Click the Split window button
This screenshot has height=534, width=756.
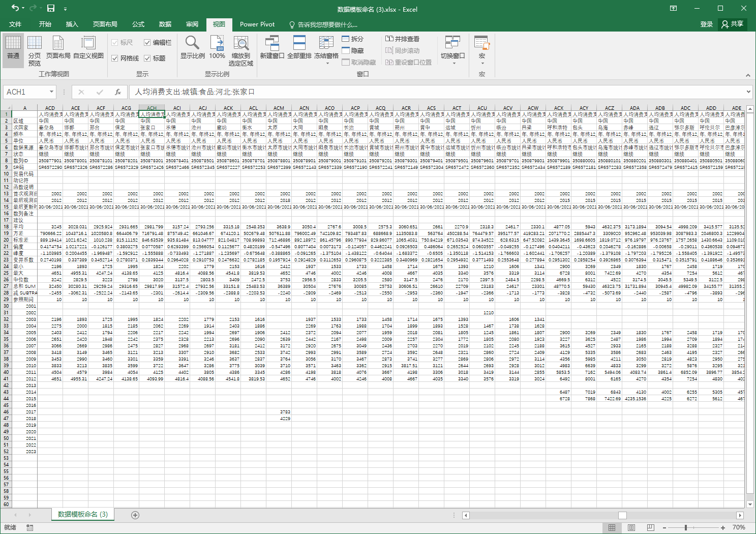pos(353,39)
